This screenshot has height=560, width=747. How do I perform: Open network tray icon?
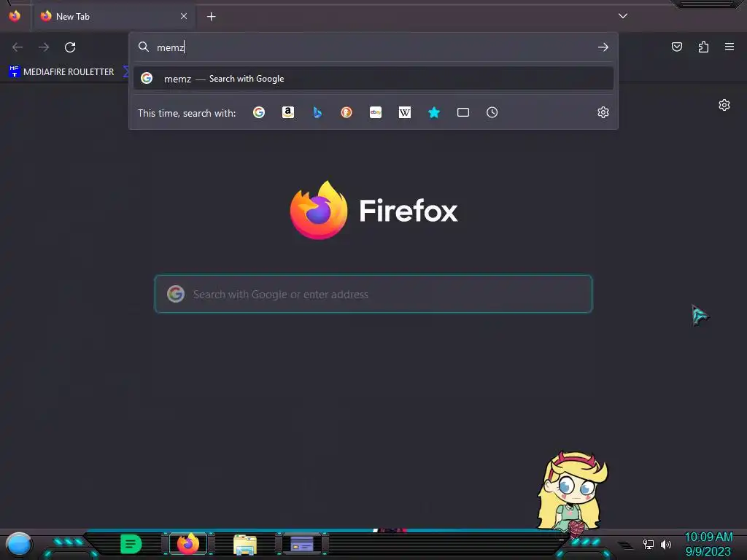tap(649, 544)
